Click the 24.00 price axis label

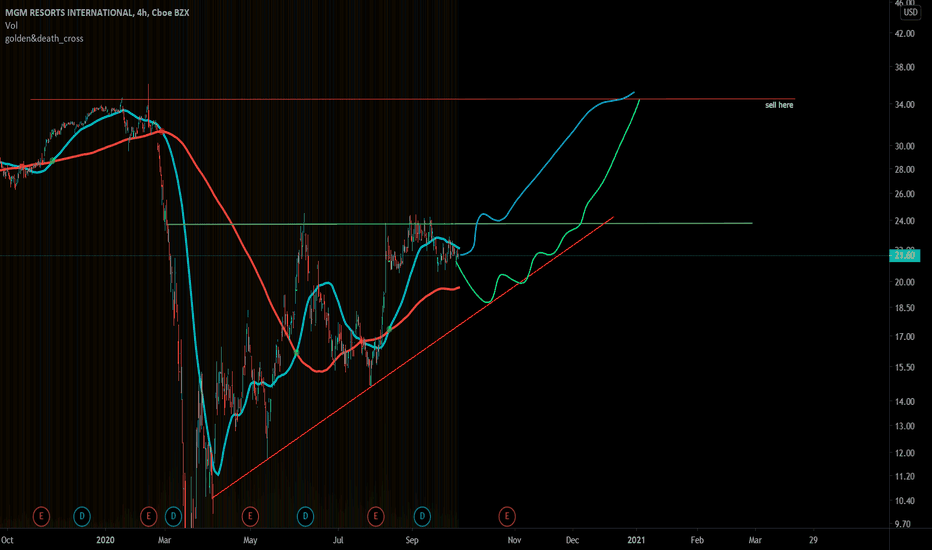905,221
